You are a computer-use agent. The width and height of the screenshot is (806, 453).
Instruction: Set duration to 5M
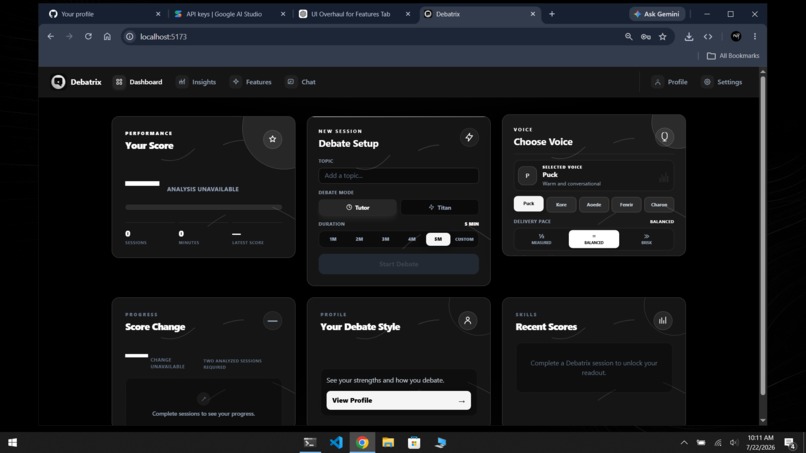(x=438, y=239)
